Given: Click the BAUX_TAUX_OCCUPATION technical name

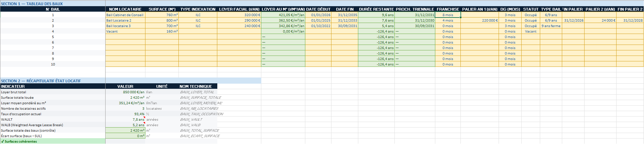Looking at the screenshot, I should (201, 114).
